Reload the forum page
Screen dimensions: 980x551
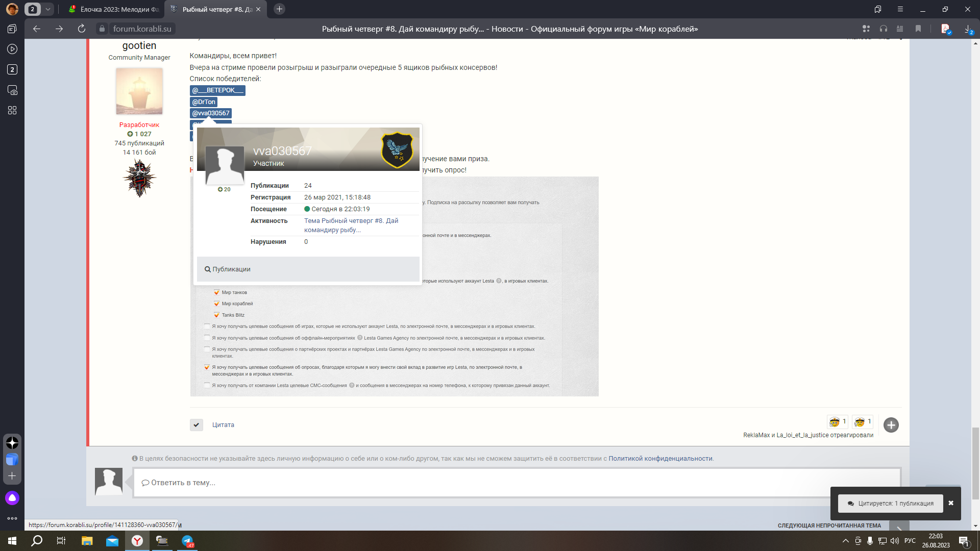(82, 29)
